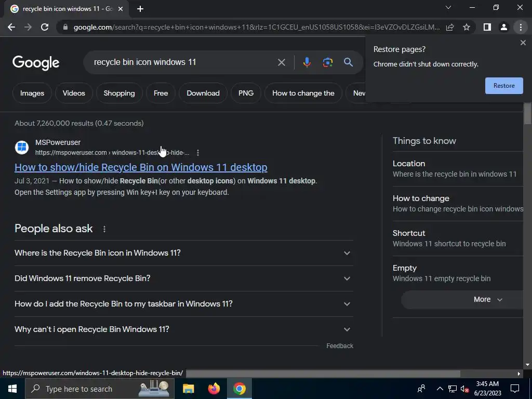Open How to change topic
This screenshot has width=532, height=399.
tap(458, 204)
